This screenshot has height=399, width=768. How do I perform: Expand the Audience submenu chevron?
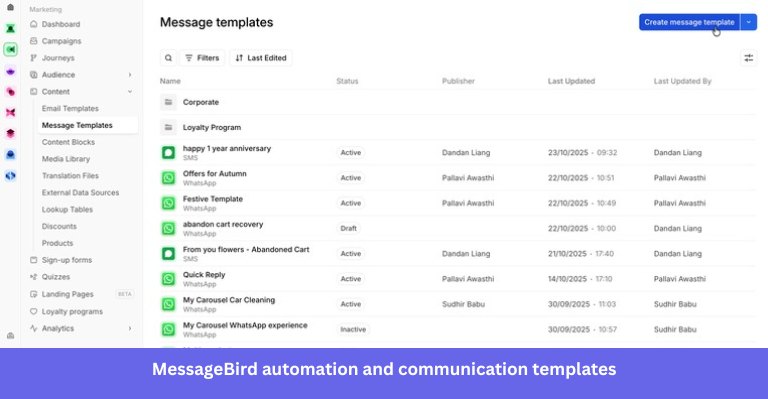pos(130,75)
